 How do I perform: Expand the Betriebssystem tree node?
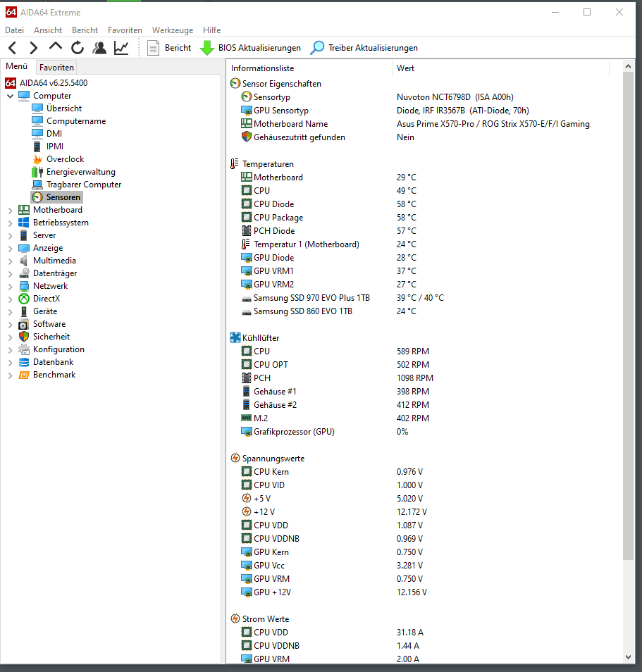coord(11,223)
